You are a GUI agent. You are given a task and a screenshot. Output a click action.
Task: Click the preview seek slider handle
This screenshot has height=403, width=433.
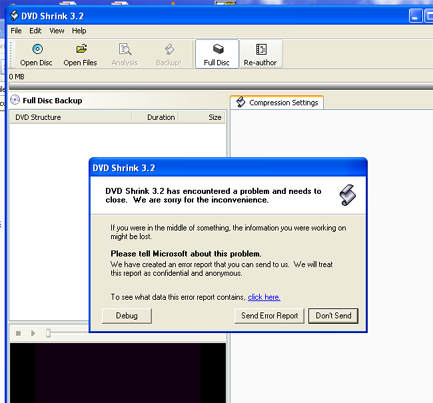(x=48, y=333)
